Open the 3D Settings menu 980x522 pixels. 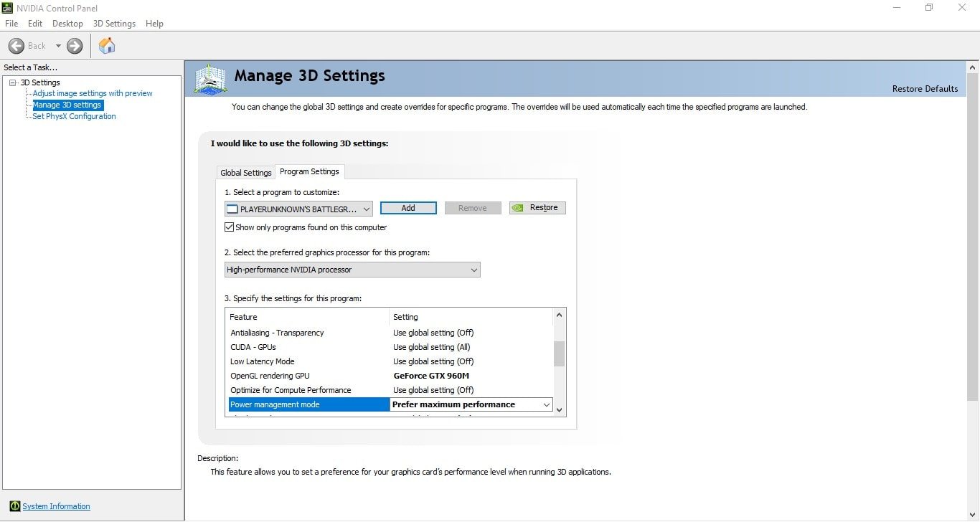(114, 24)
